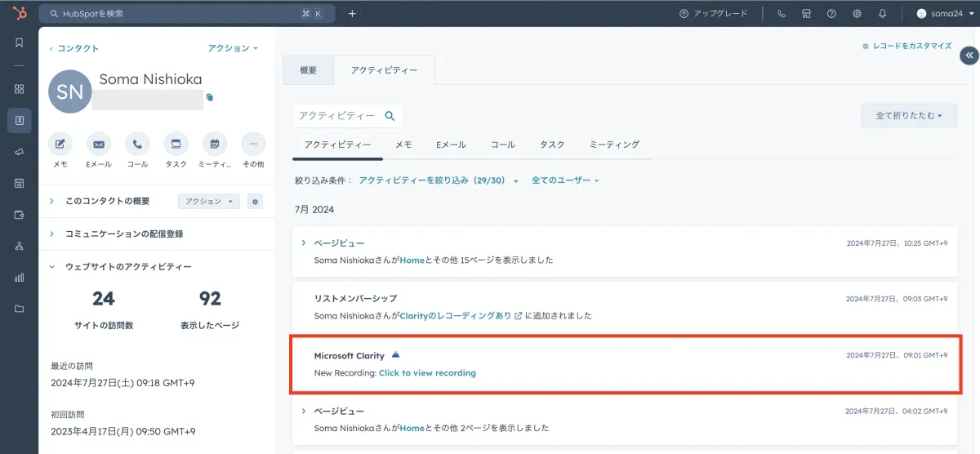Click the contact name Soma Nishioka
Screen dimensions: 980x454
point(150,79)
